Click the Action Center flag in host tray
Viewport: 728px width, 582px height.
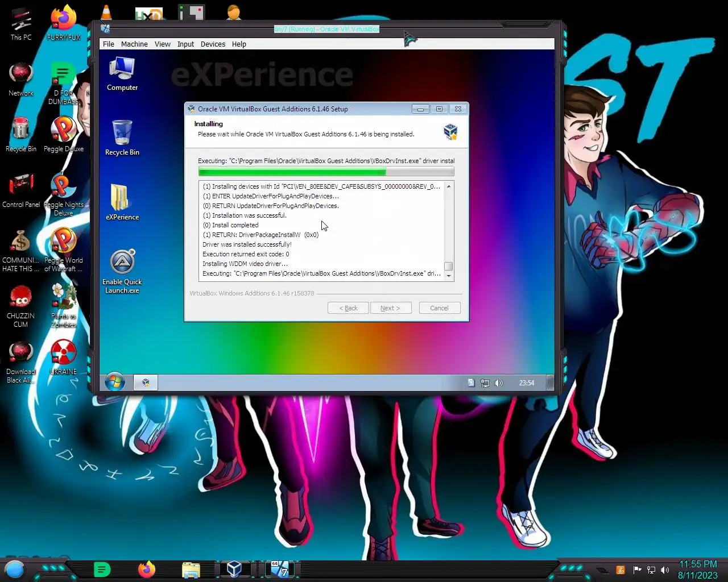click(637, 569)
